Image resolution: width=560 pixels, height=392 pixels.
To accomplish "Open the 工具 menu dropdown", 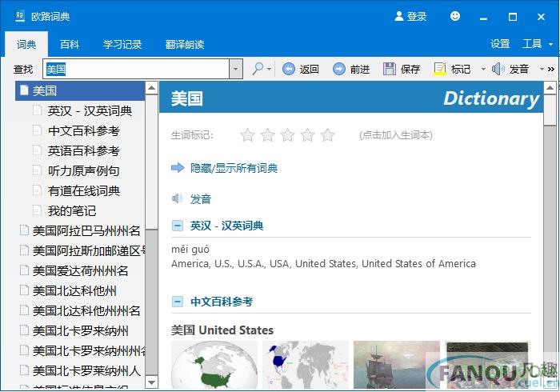I will 550,44.
